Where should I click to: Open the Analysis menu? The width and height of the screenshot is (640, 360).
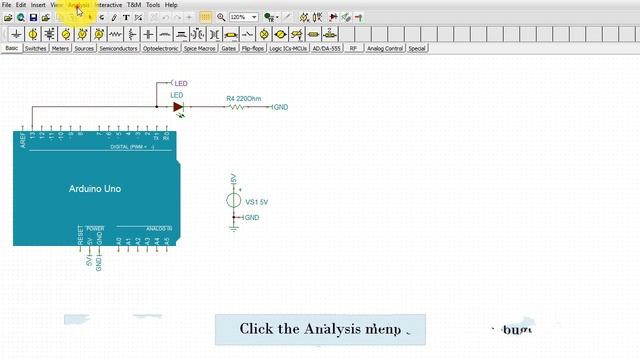(78, 5)
